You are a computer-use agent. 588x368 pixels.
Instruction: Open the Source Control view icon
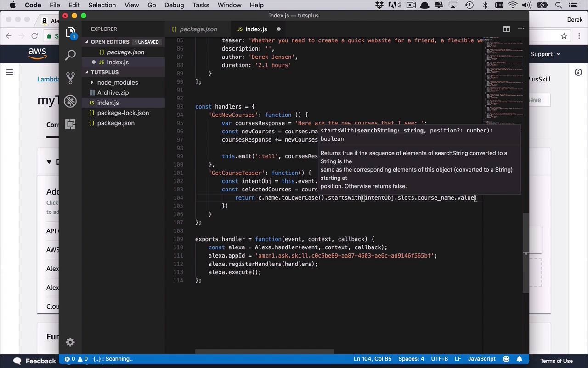pos(70,78)
